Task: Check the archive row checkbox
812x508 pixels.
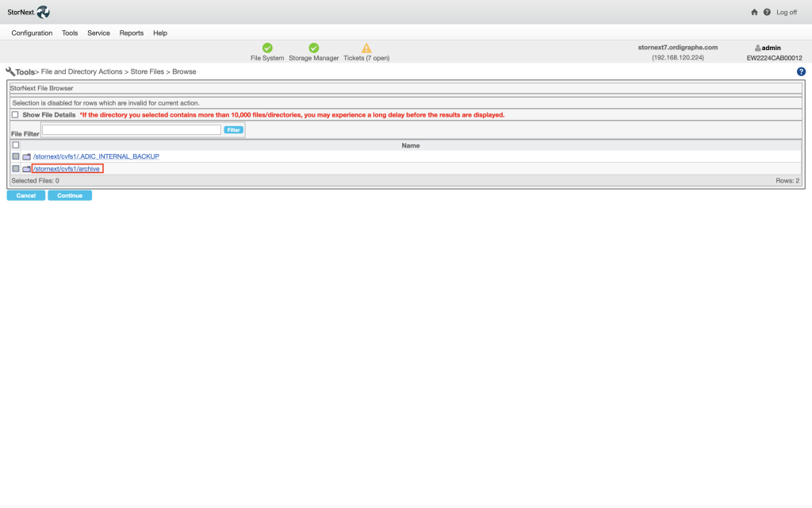Action: pos(16,168)
